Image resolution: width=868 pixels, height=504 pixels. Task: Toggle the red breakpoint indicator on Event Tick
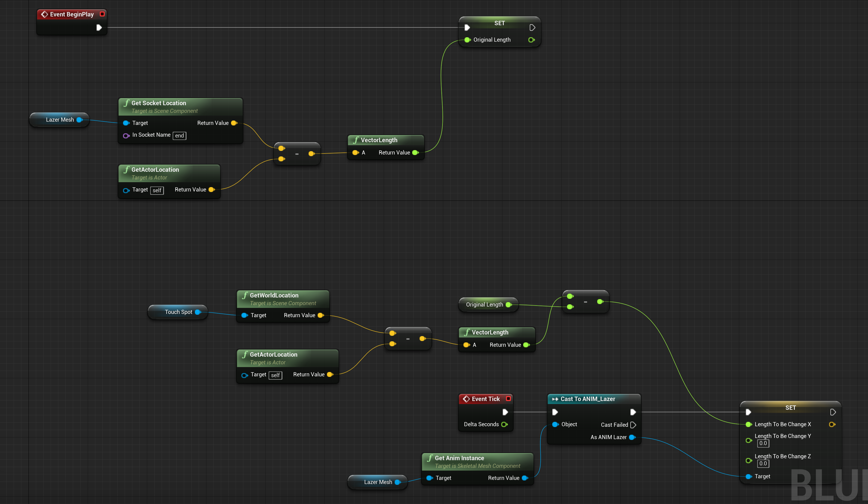509,399
